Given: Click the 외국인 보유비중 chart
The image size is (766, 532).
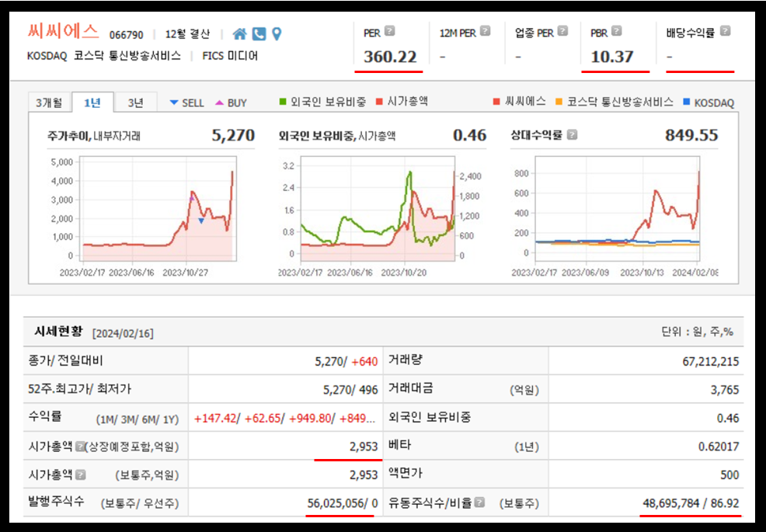Looking at the screenshot, I should click(378, 208).
